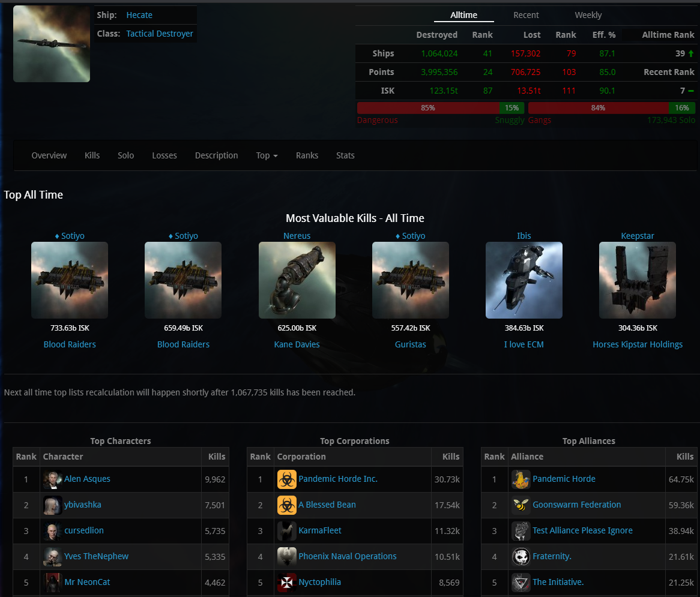Click the 16% Solo green bar

point(682,108)
